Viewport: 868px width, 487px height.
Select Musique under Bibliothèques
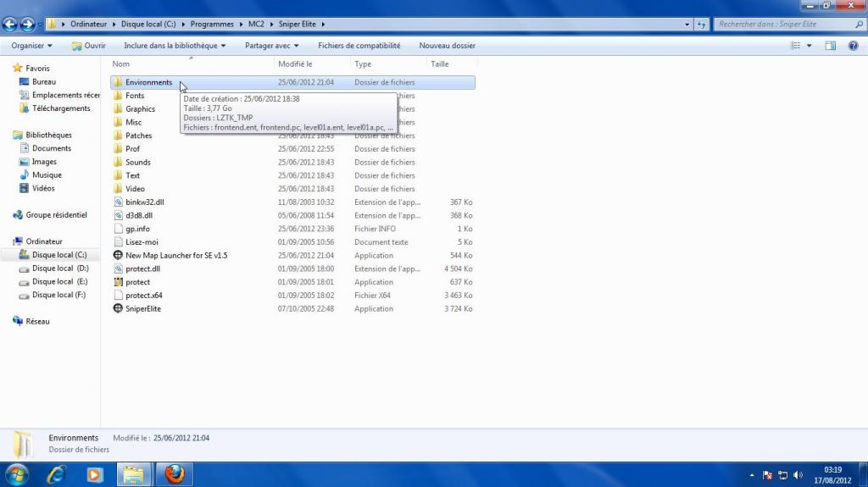(x=47, y=174)
